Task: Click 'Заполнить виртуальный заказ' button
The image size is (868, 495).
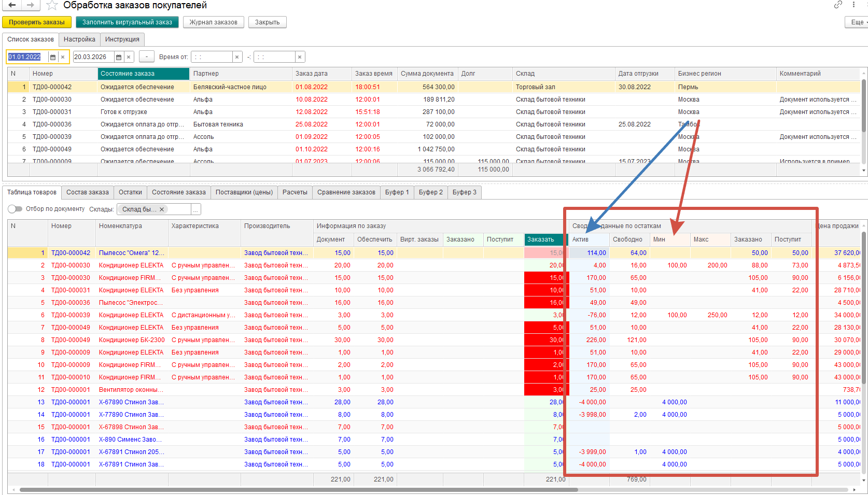Action: [127, 22]
